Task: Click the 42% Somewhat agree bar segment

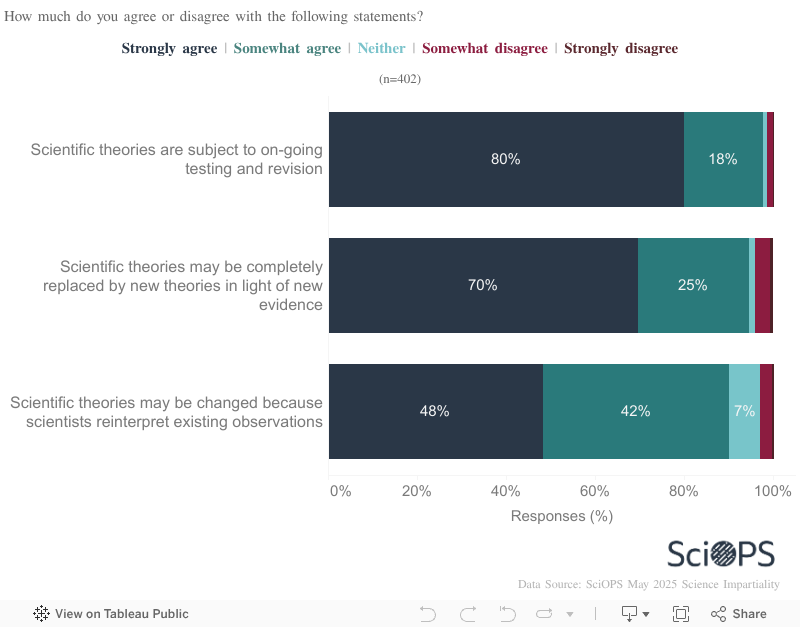Action: click(x=635, y=411)
